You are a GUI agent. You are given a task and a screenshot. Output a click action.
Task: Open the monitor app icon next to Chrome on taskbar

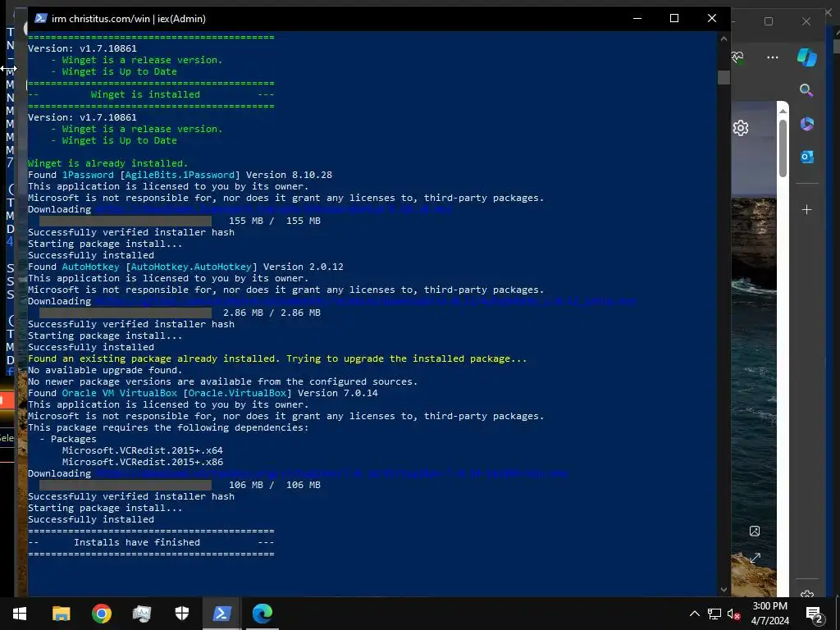[141, 614]
